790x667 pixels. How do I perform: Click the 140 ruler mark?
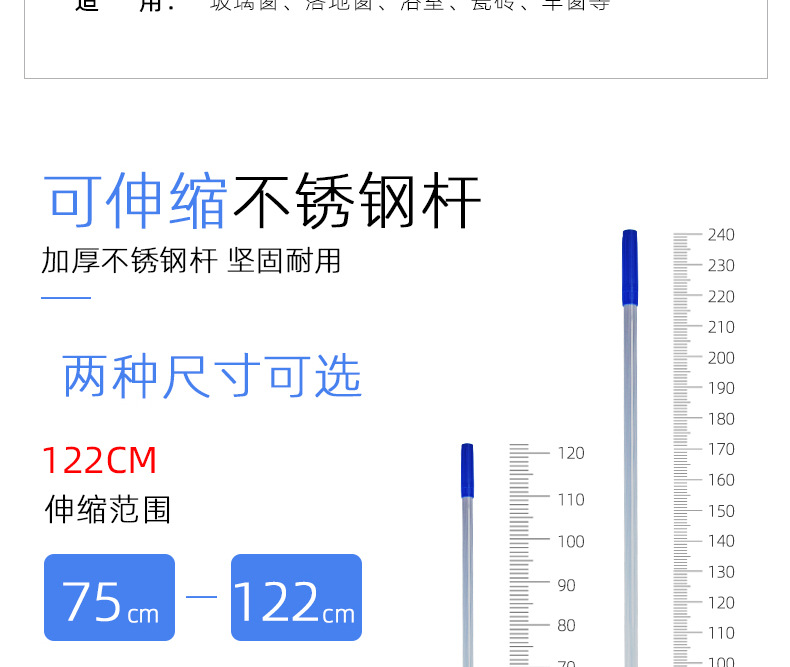721,541
